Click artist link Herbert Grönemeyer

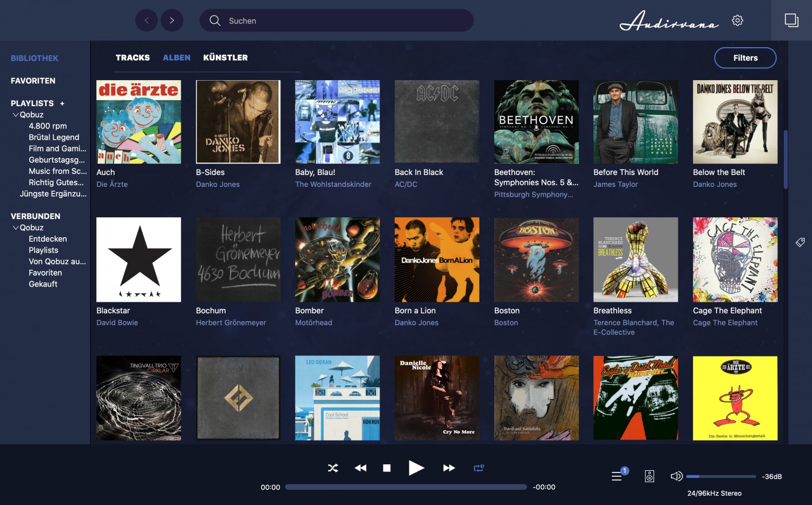[x=231, y=322]
